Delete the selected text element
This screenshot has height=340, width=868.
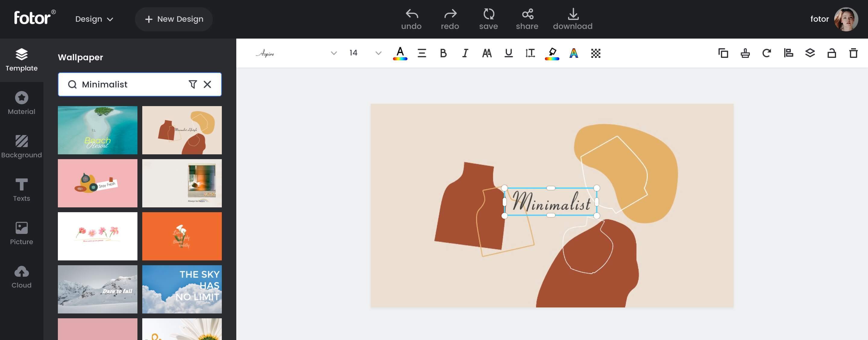pos(854,53)
